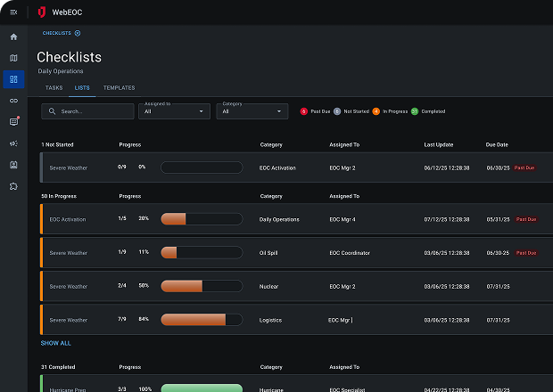Collapse the sidebar menu icon

click(x=13, y=12)
